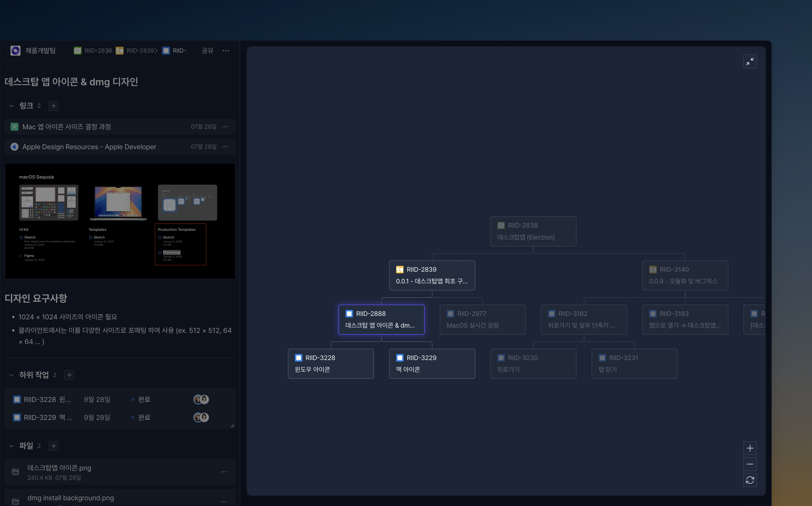Open options for 데스크탑앱 아이콘.png
This screenshot has height=506, width=812.
(x=224, y=472)
